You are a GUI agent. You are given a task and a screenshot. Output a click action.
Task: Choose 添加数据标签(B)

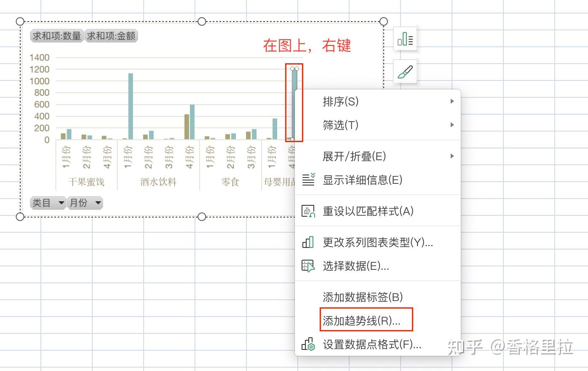[x=378, y=297]
